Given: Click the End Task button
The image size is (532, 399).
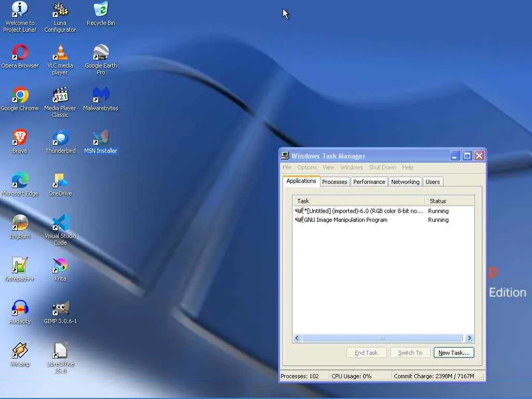Looking at the screenshot, I should (366, 353).
